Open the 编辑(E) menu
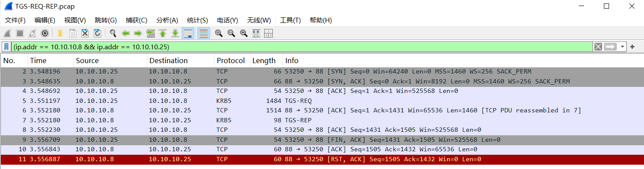 (x=45, y=20)
